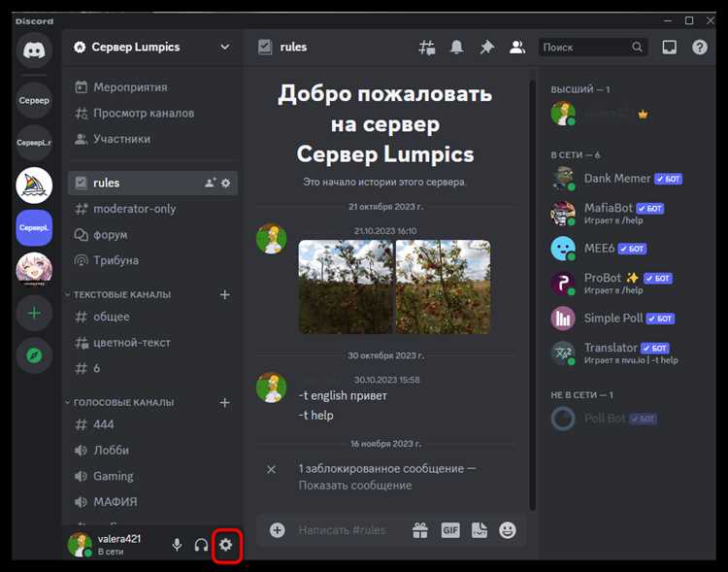Viewport: 728px width, 572px height.
Task: Open the sticker picker icon
Action: point(480,530)
